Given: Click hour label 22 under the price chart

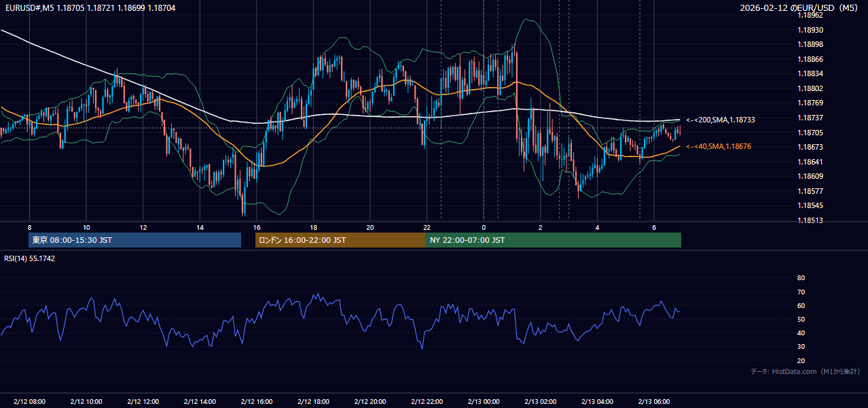Looking at the screenshot, I should coord(427,226).
